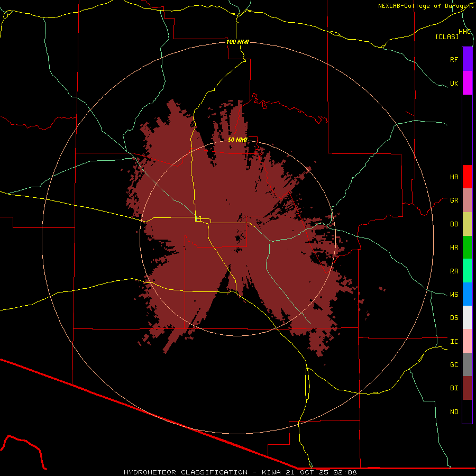Screen dimensions: 476x476
Task: Click the GC legend label
Action: tap(454, 365)
